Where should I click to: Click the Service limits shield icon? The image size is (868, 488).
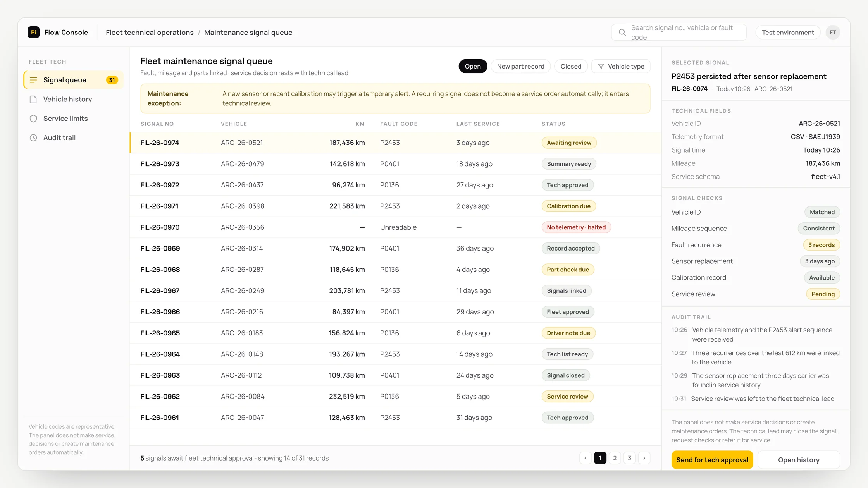(x=33, y=119)
